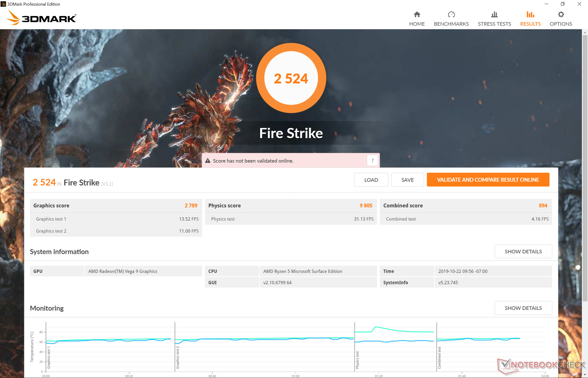Click CPU value AMD Ryzen 5 Microsoft Surface Edition
Image resolution: width=588 pixels, height=378 pixels.
pyautogui.click(x=303, y=271)
